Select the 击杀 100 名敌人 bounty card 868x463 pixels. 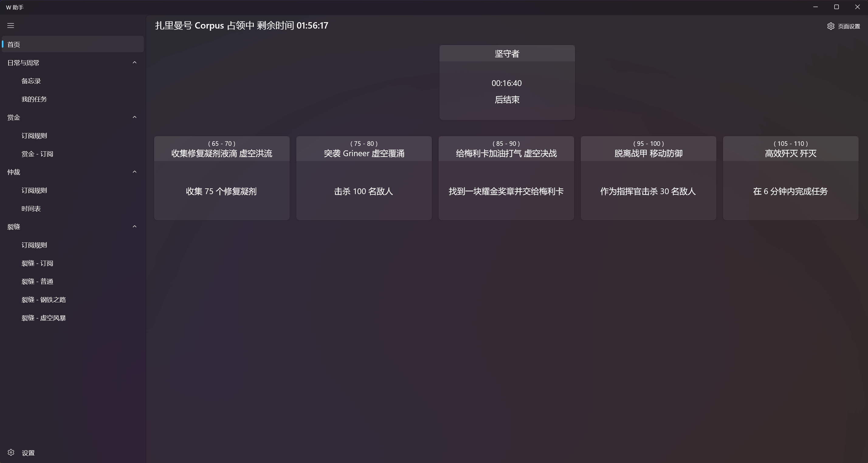tap(363, 178)
